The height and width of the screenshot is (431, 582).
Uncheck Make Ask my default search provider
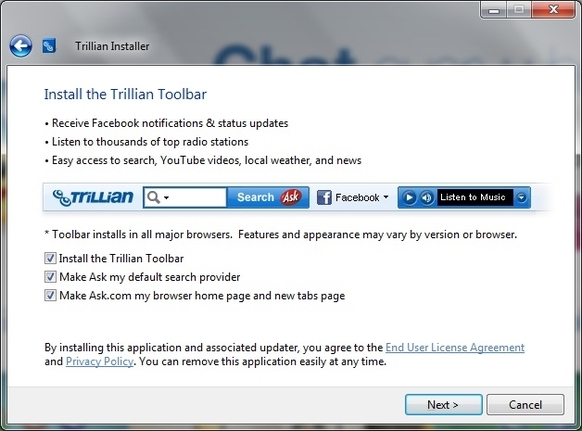[50, 277]
